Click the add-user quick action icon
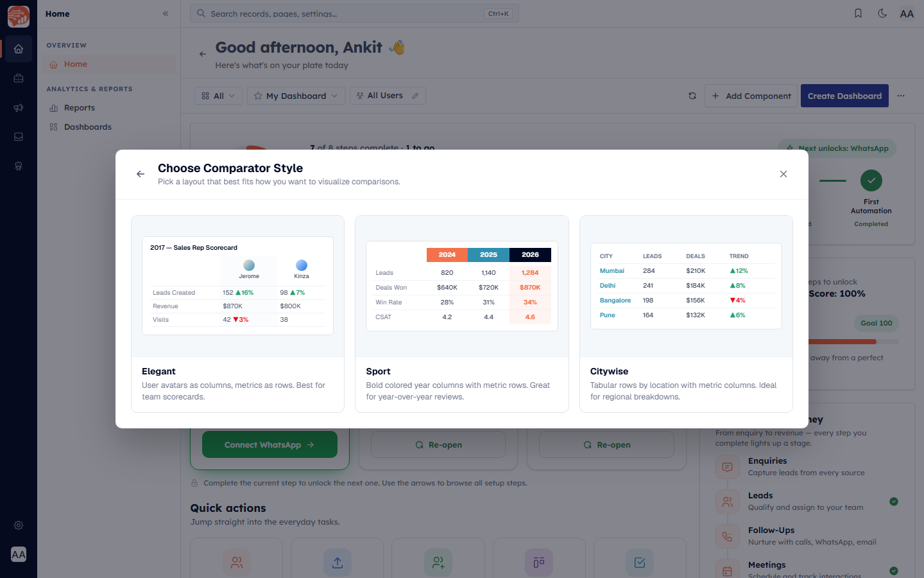 point(438,563)
